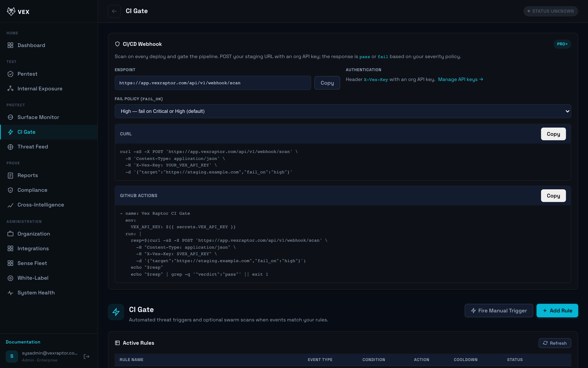Click the logout icon beside sysadmin account
Screen dimensions: 588x368
87,357
